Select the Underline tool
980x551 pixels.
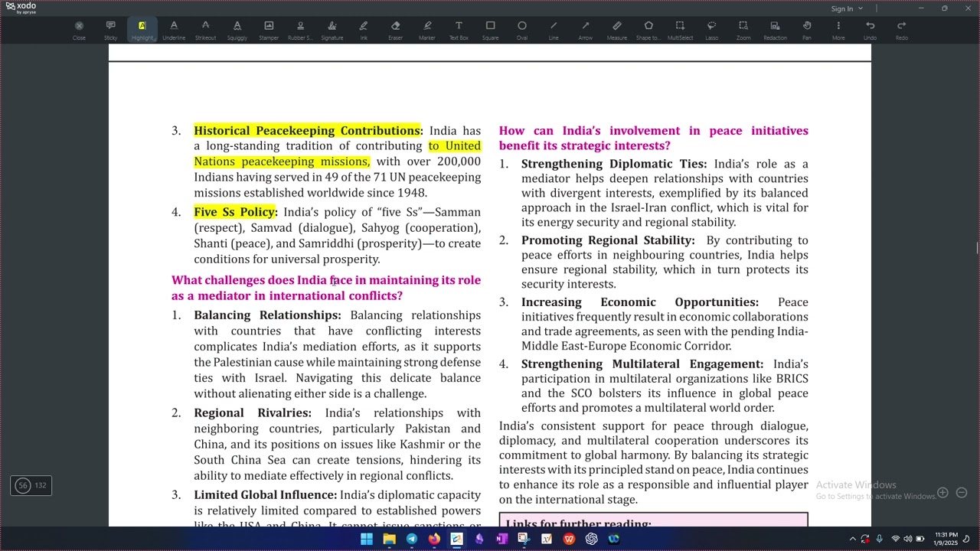pos(174,30)
